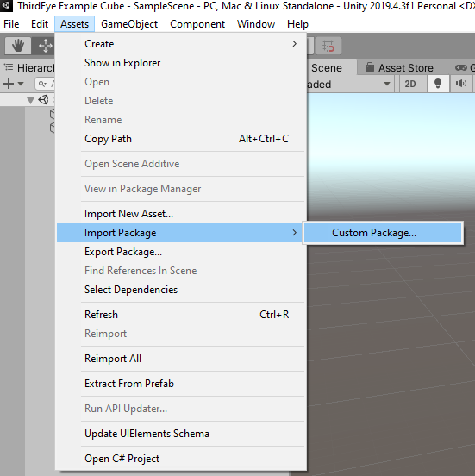Viewport: 475px width, 476px height.
Task: Collapse the SampleScene tree triangle
Action: [30, 100]
